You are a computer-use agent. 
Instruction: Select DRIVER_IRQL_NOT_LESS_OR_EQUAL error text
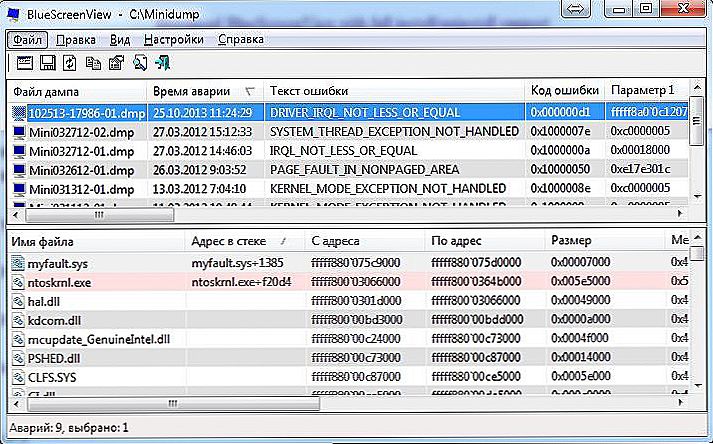pos(365,113)
